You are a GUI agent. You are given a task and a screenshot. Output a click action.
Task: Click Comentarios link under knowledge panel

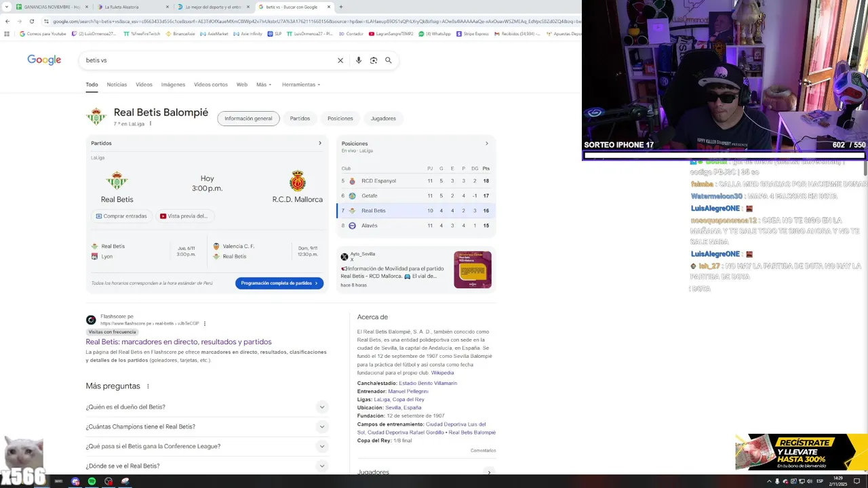click(x=483, y=450)
